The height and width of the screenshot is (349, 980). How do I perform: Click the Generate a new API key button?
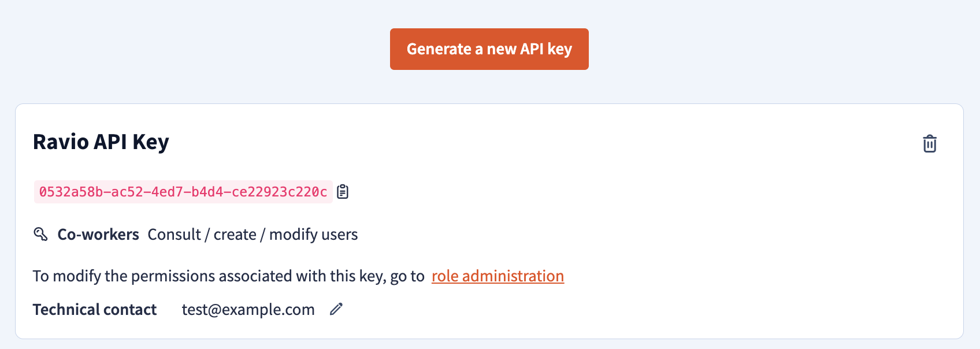489,49
